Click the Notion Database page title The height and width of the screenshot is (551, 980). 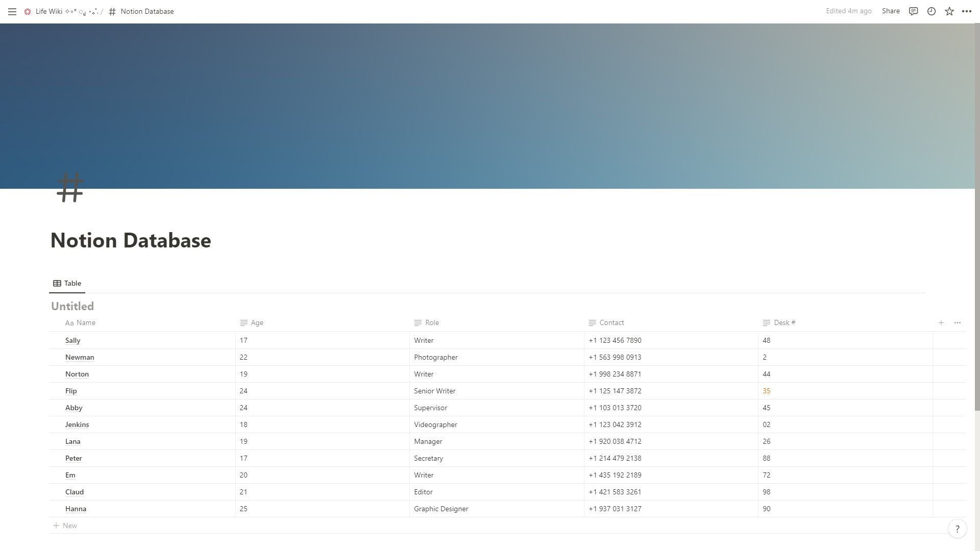point(131,240)
